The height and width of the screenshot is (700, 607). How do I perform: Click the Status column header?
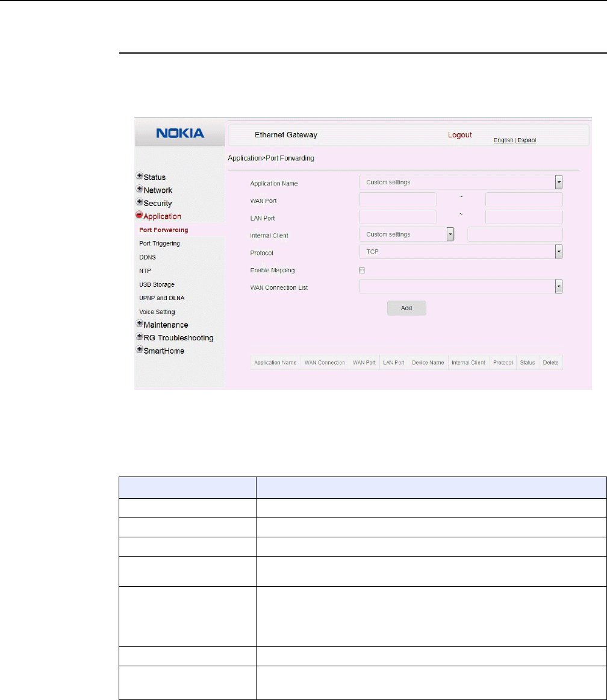click(x=528, y=363)
